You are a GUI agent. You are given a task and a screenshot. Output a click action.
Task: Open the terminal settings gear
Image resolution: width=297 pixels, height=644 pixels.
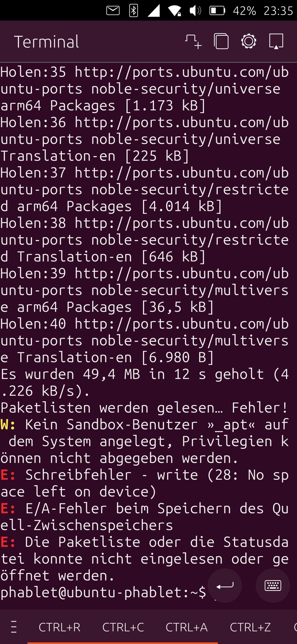pyautogui.click(x=249, y=42)
